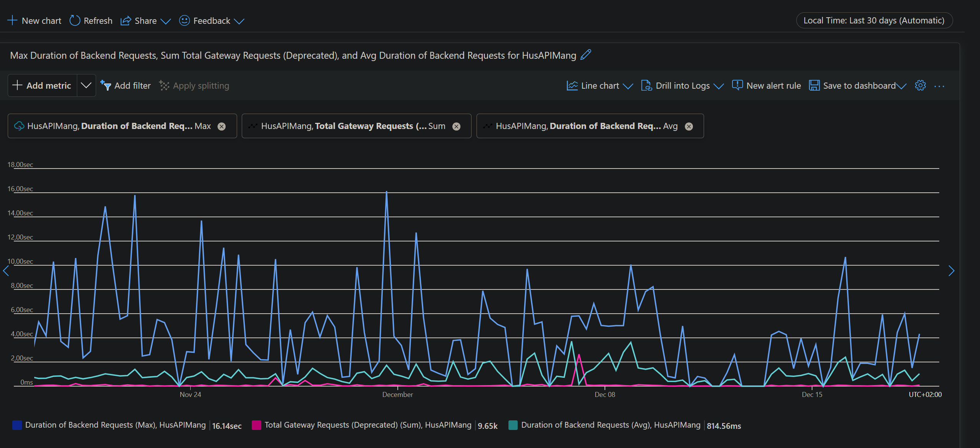Expand the Feedback dropdown chevron
This screenshot has height=448, width=980.
click(239, 21)
